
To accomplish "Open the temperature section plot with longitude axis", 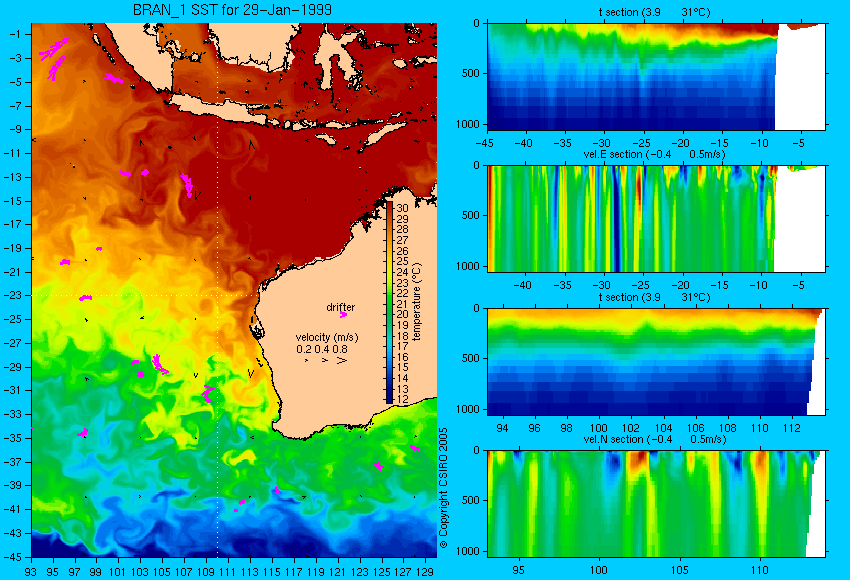I will (656, 362).
